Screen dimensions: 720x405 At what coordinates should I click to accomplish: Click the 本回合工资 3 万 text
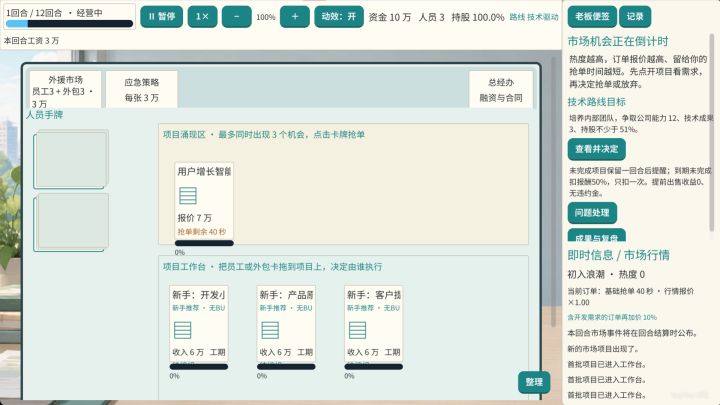pyautogui.click(x=32, y=40)
